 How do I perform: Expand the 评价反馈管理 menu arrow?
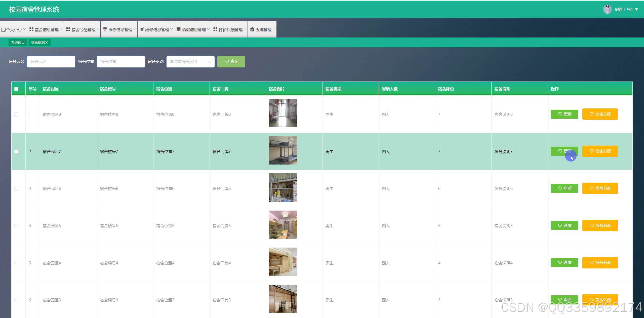[245, 29]
